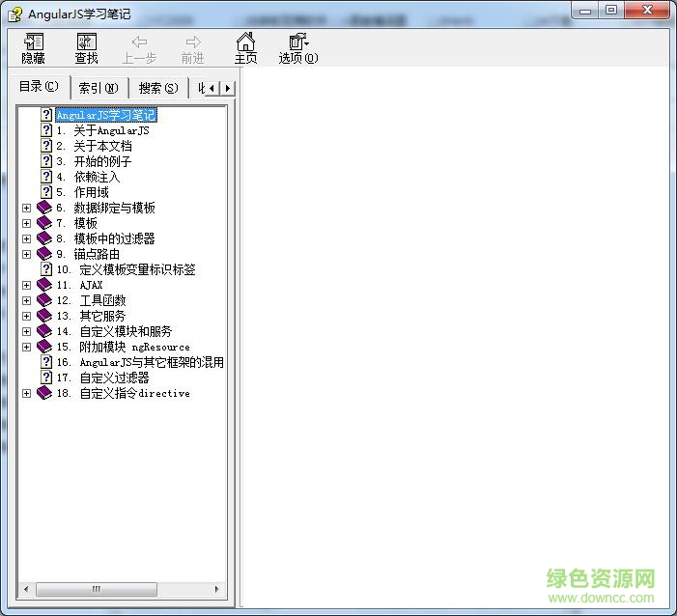Click book icon of 7. 模板
This screenshot has height=616, width=677.
(44, 223)
